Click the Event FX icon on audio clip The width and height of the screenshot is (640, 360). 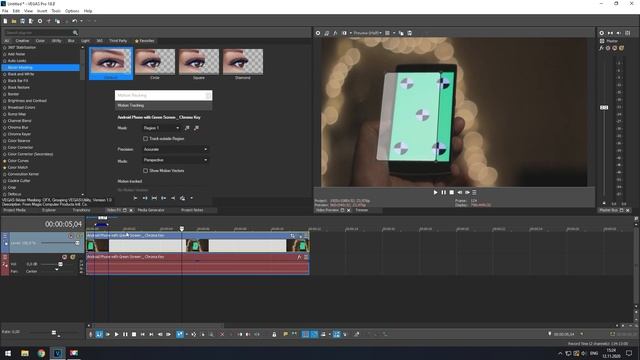tap(299, 257)
